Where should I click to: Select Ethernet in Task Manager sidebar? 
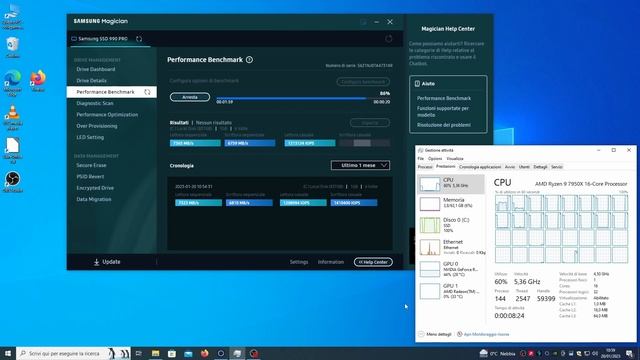tap(451, 247)
